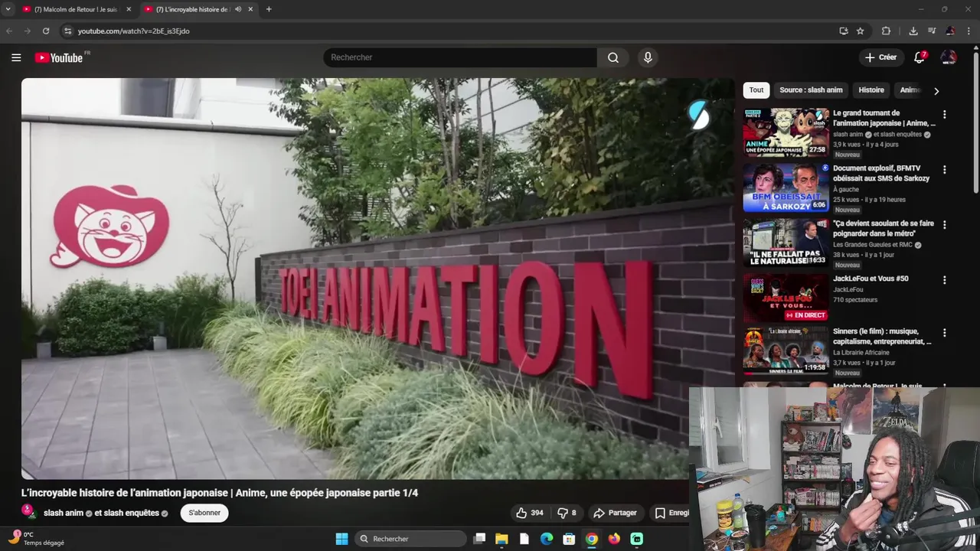Screen dimensions: 980x551
Task: Click 'La Librairie Africaine' channel name
Action: click(861, 353)
